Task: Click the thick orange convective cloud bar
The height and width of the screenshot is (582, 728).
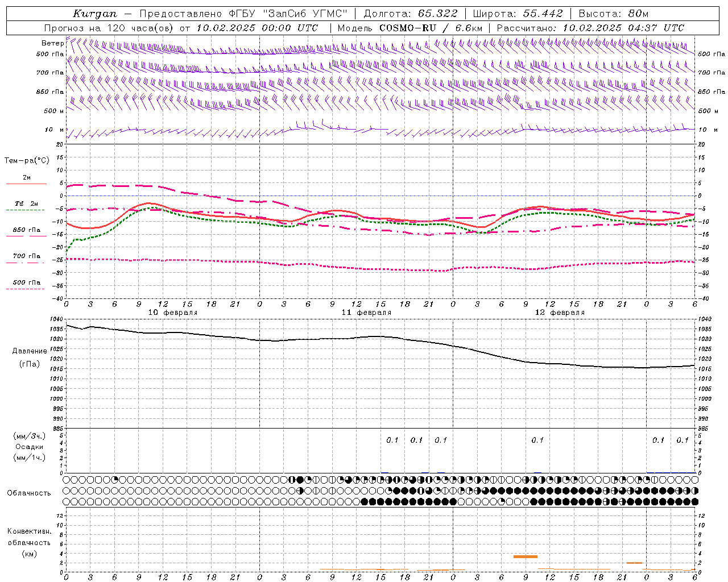Action: pos(525,556)
